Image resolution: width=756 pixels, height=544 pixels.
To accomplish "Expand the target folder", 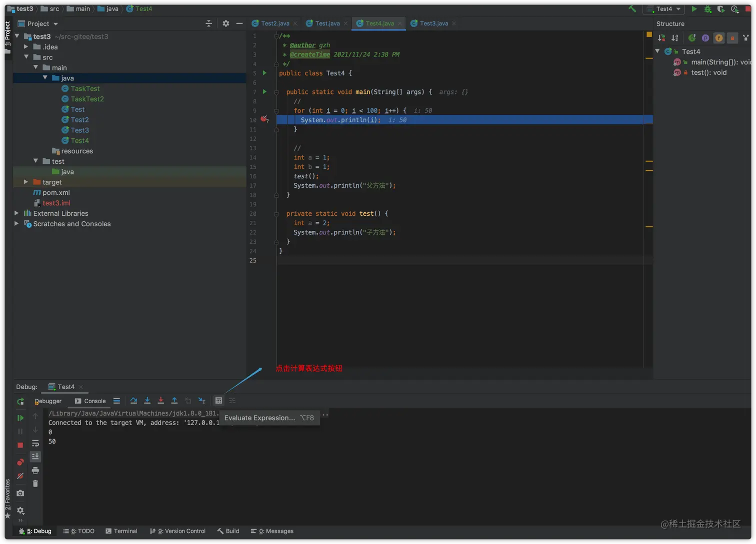I will pos(26,182).
